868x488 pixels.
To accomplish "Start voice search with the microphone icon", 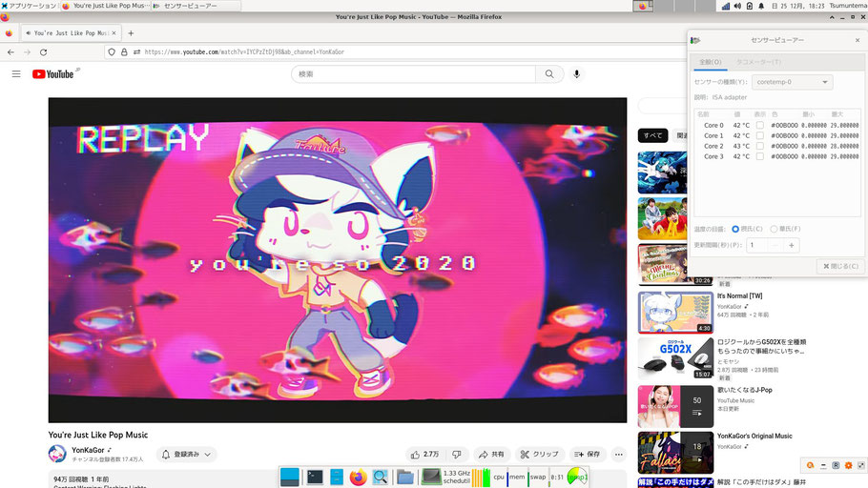I will pos(576,73).
